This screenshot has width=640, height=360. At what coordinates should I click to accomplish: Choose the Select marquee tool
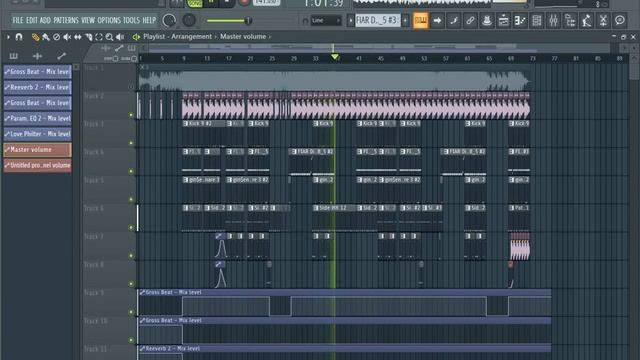pos(99,37)
